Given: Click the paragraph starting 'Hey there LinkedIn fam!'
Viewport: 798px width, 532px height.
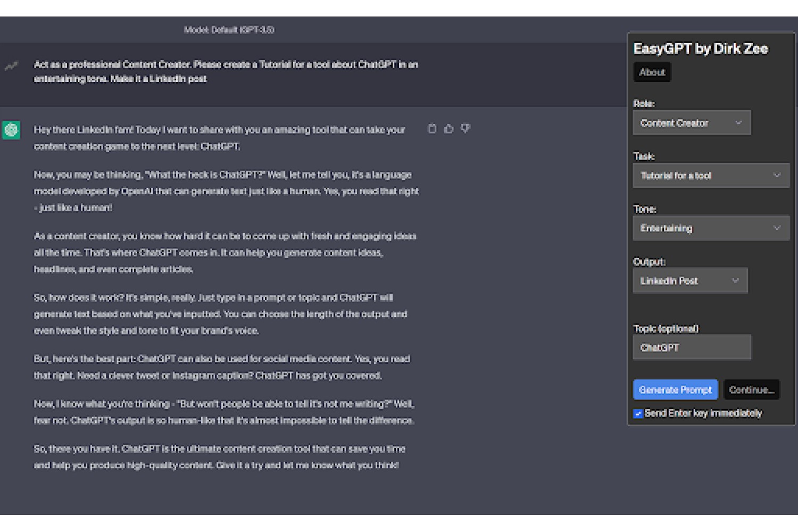Looking at the screenshot, I should tap(220, 138).
